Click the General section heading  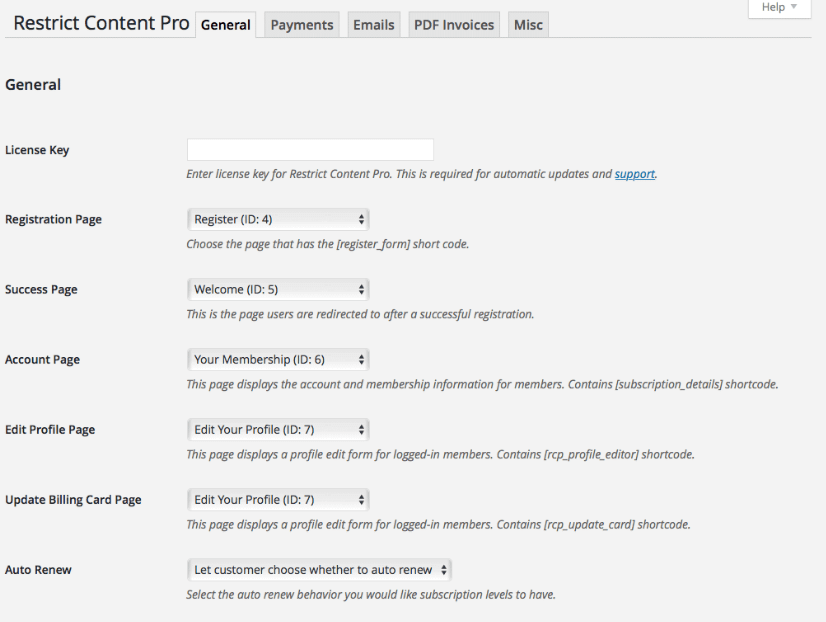[34, 84]
